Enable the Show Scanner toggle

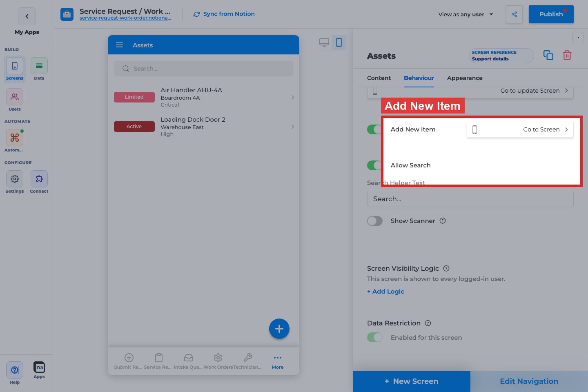[x=375, y=221]
